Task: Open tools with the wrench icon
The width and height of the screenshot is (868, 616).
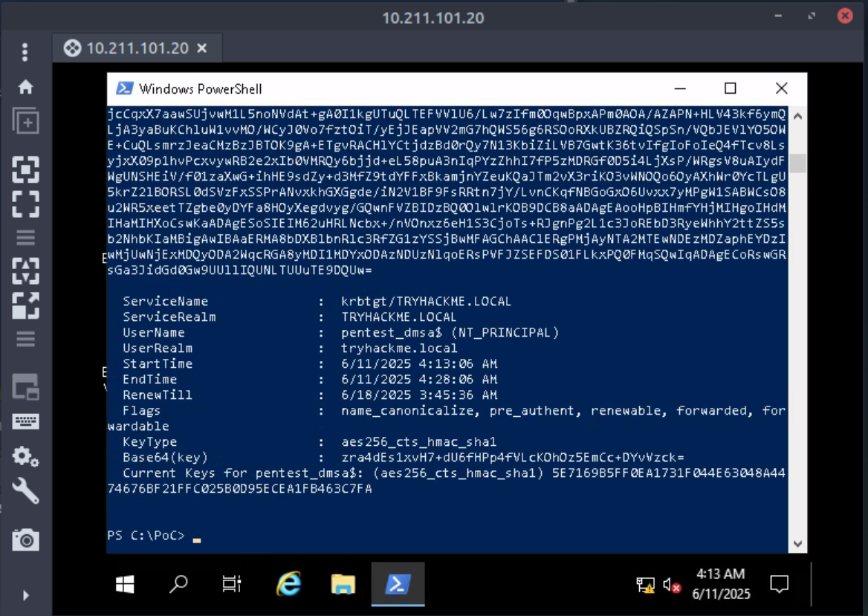Action: [x=25, y=490]
